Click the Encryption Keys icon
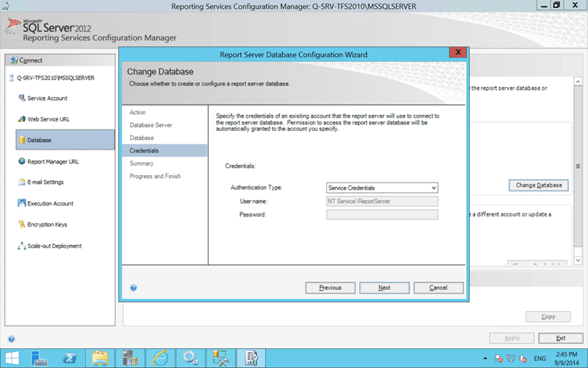This screenshot has height=368, width=588. 22,224
